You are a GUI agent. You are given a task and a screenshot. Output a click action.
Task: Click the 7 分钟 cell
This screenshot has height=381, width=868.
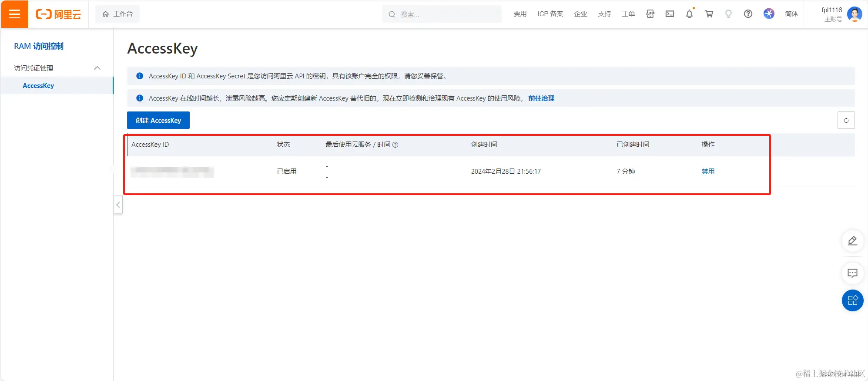626,172
